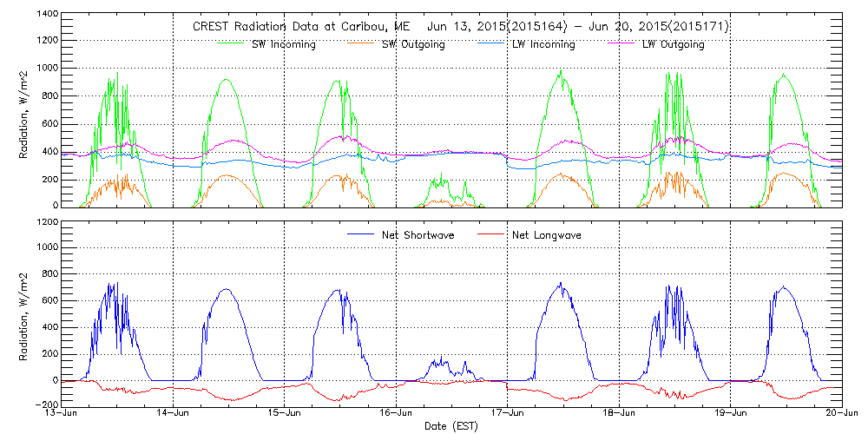The image size is (868, 434).
Task: Click the chart title for Caribou, ME
Action: (460, 27)
